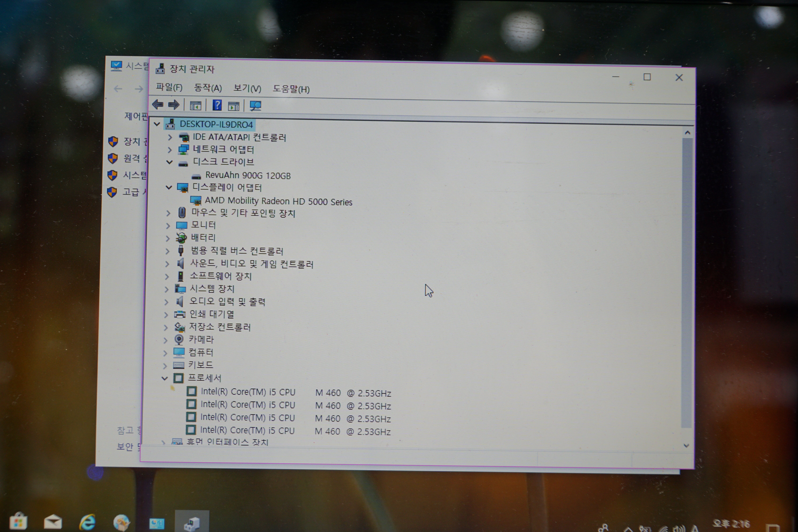Collapse the 프로세서 category

[165, 378]
